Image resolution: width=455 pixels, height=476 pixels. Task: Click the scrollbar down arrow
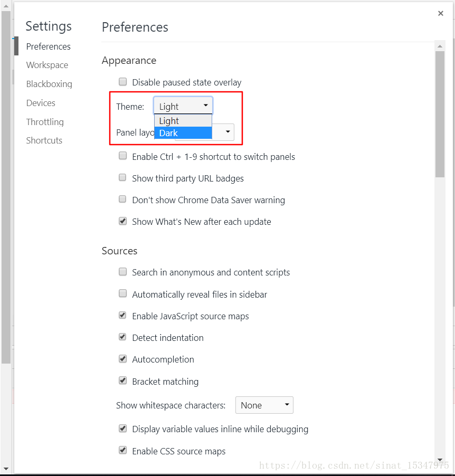point(440,460)
